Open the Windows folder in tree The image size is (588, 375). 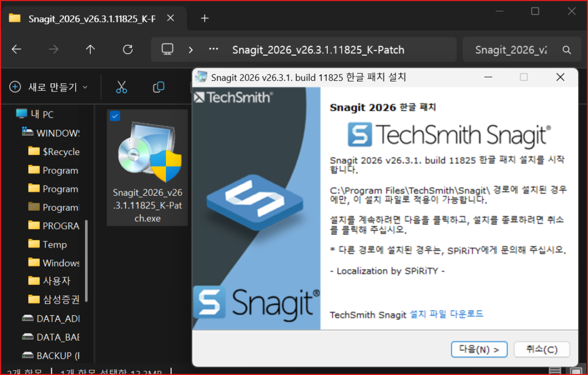coord(54,263)
